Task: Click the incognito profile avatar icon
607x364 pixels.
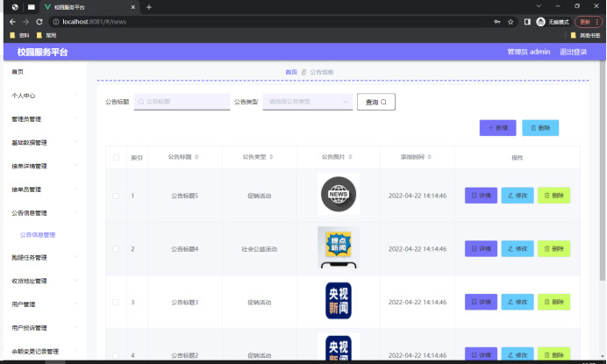Action: coord(541,22)
